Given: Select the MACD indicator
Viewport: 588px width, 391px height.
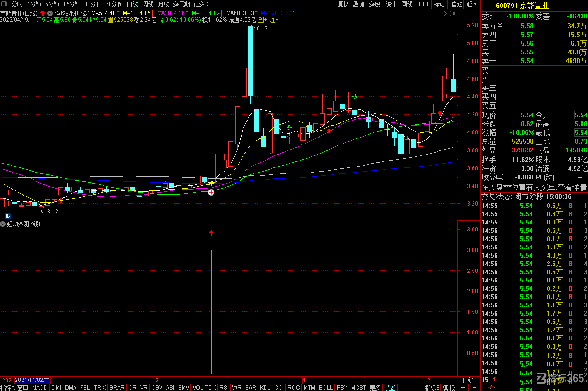Looking at the screenshot, I should pos(40,387).
